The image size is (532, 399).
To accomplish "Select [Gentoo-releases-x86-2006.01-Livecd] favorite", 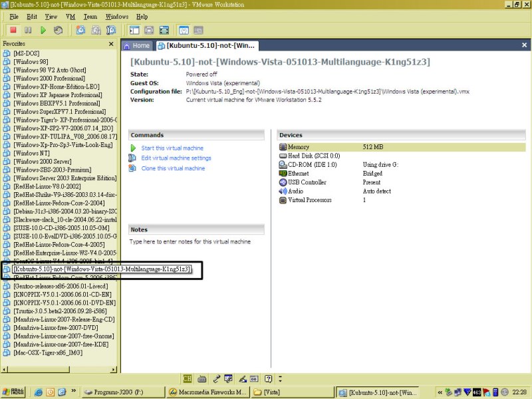I will (61, 286).
